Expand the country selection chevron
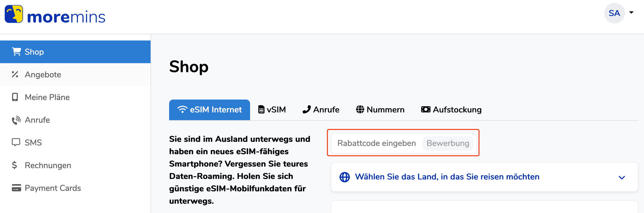The image size is (644, 213). click(x=622, y=177)
